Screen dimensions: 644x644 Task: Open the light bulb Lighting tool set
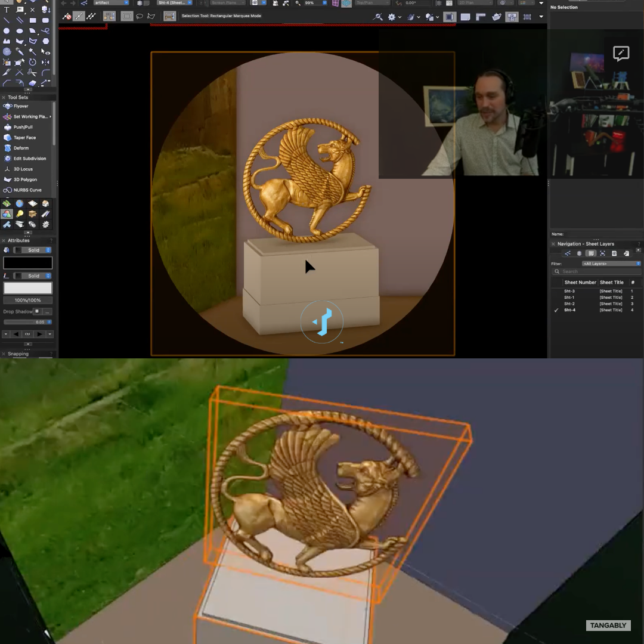point(20,214)
